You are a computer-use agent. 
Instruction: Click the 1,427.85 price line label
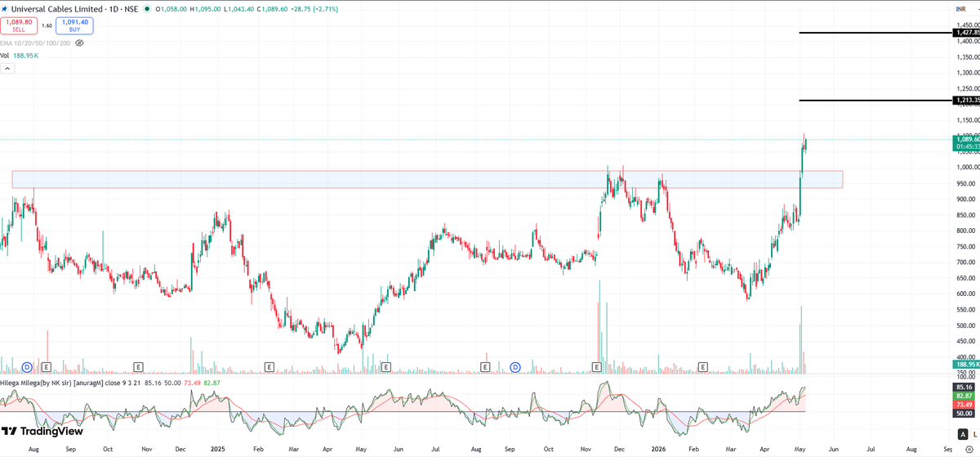click(x=966, y=33)
